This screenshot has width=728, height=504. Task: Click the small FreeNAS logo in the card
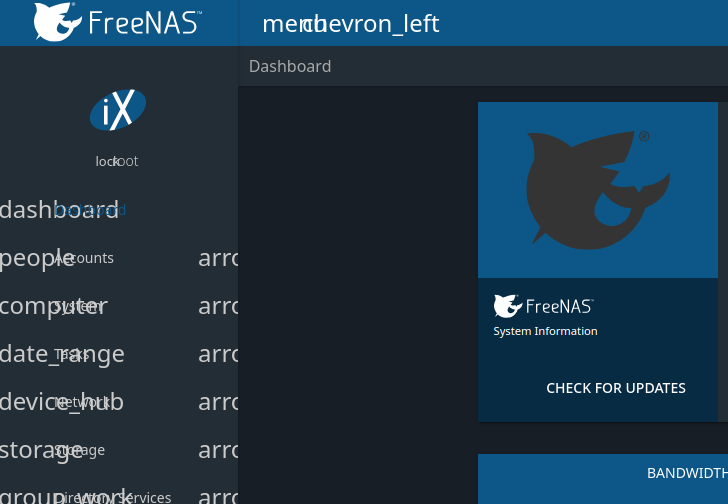coord(544,306)
